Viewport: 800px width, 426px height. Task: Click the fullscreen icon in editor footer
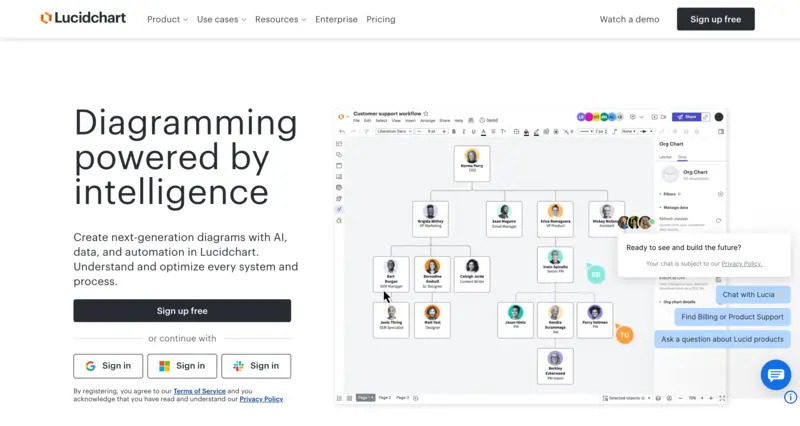click(722, 398)
